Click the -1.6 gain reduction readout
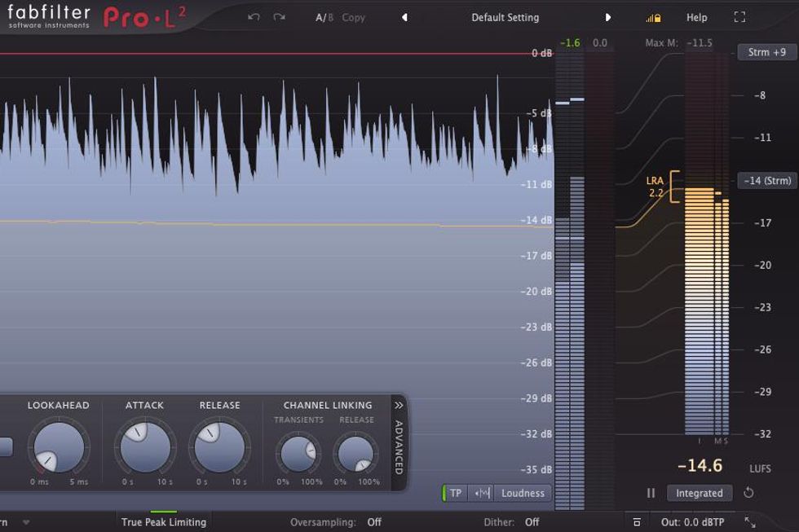Image resolution: width=799 pixels, height=532 pixels. click(570, 42)
